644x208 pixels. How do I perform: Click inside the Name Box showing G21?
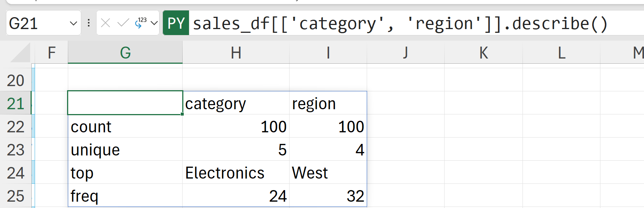pyautogui.click(x=37, y=23)
